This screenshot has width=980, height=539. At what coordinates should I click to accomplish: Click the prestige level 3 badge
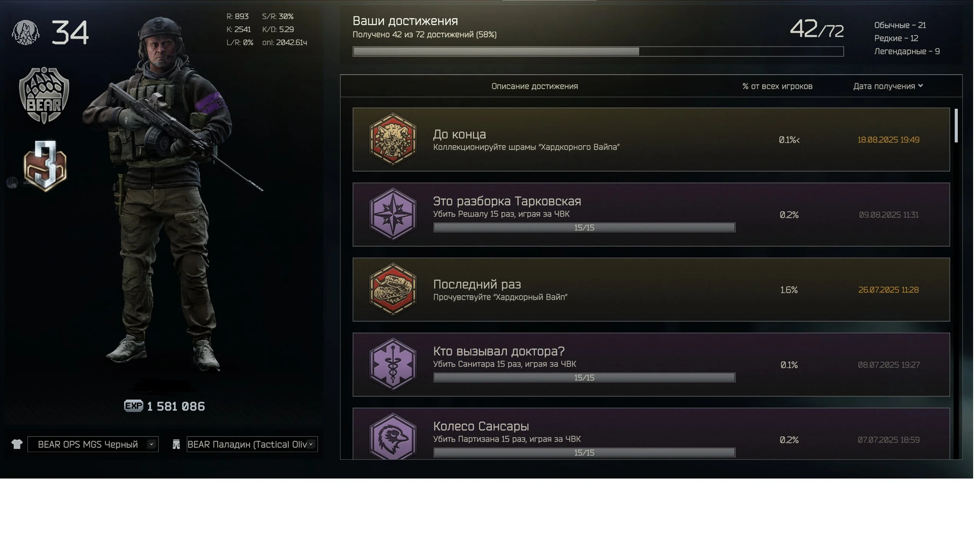point(45,166)
